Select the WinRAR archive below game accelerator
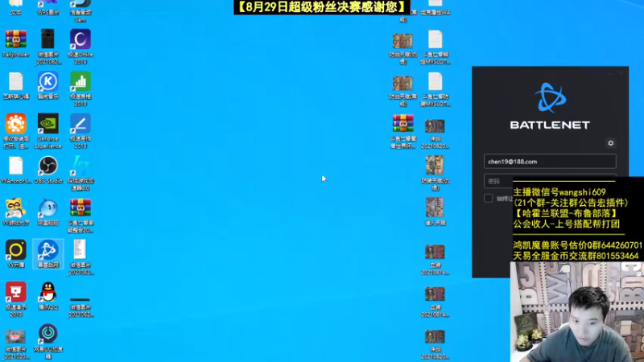The image size is (644, 362). point(80,216)
